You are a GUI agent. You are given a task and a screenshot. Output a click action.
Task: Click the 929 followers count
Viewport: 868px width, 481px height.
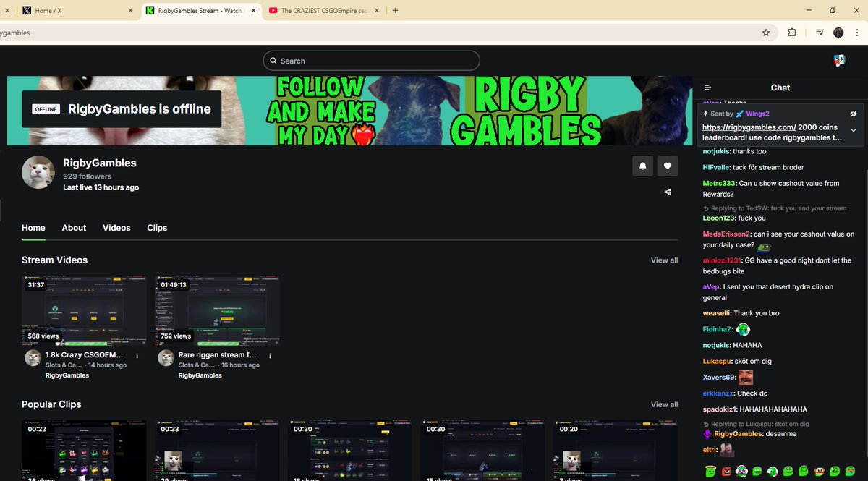tap(88, 176)
